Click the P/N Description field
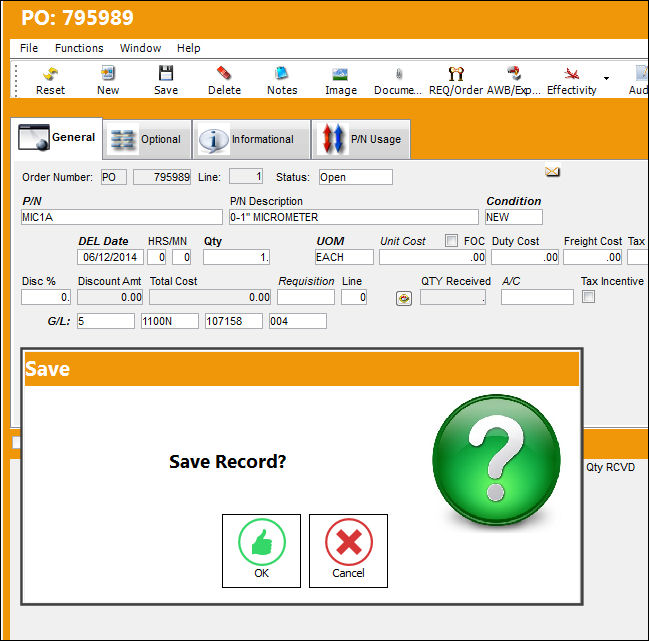Image resolution: width=649 pixels, height=641 pixels. pos(353,217)
